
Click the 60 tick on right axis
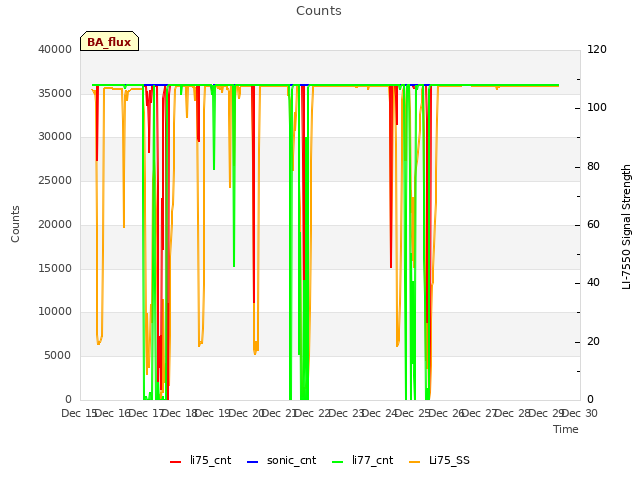[x=593, y=224]
